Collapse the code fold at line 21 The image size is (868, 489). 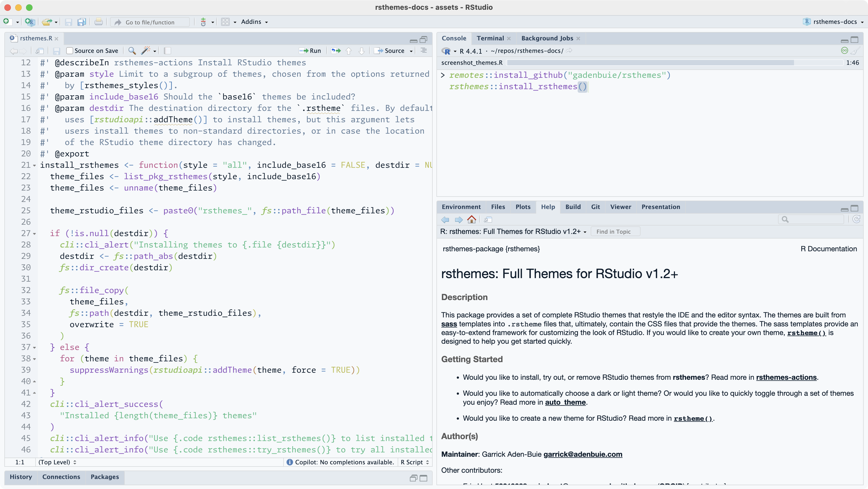(34, 165)
